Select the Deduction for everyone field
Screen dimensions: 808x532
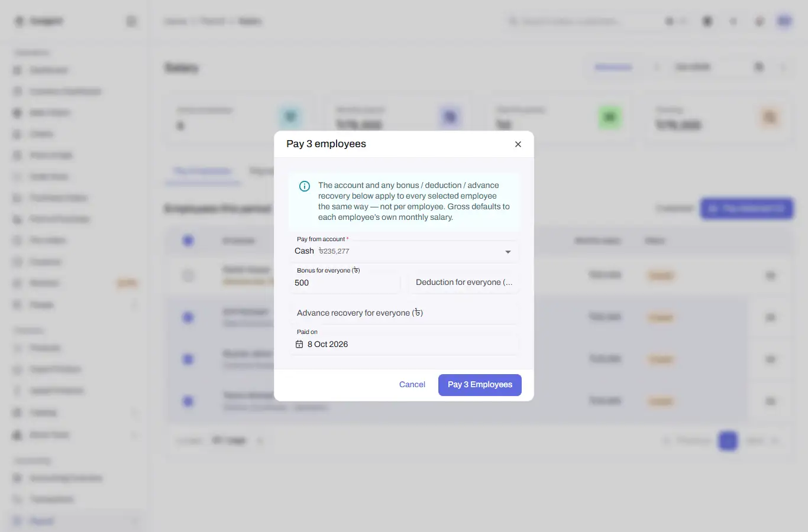[464, 283]
